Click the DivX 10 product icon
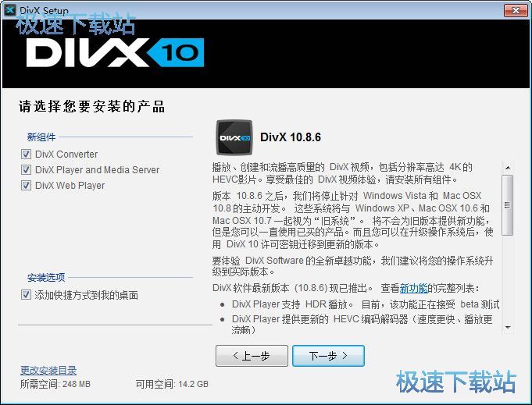The image size is (532, 405). (234, 137)
